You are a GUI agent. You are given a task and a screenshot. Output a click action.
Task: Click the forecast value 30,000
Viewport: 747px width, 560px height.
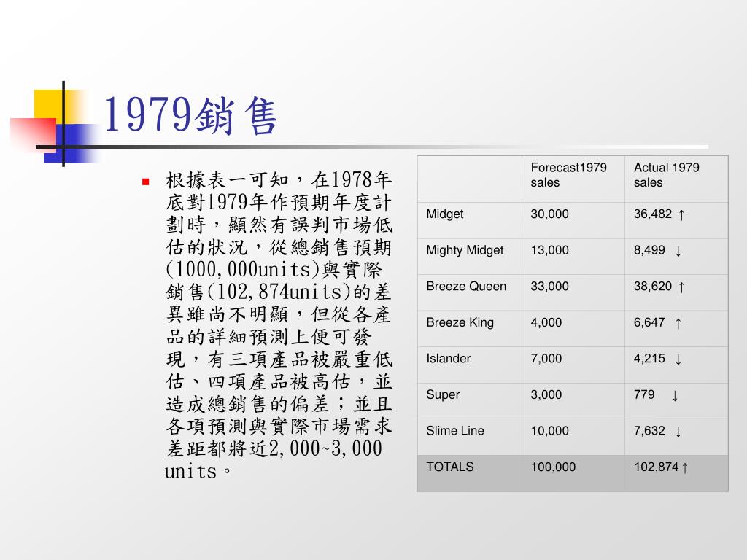point(549,214)
